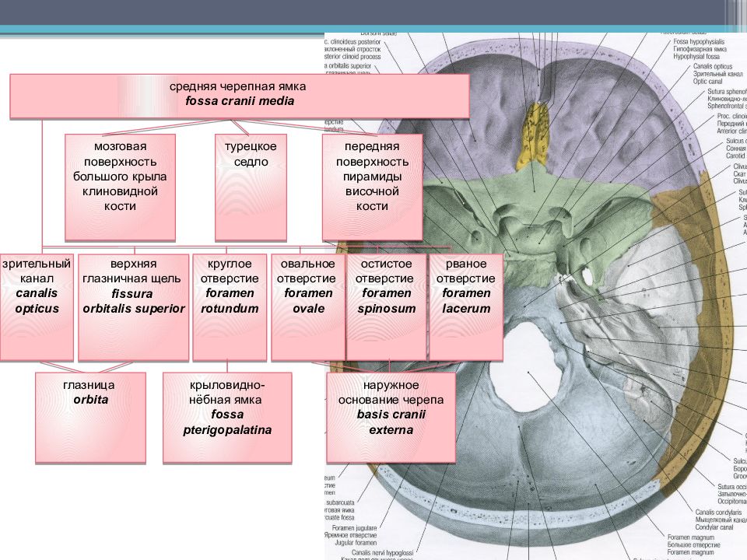Image resolution: width=747 pixels, height=560 pixels.
Task: Click the "Гипофизарная ямка" label text
Action: [x=700, y=49]
